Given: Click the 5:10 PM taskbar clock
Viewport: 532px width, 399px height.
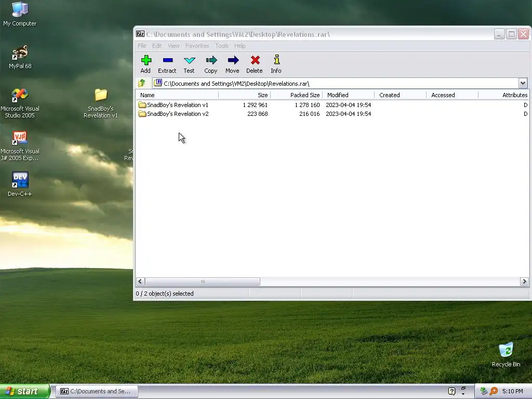Looking at the screenshot, I should (x=513, y=391).
